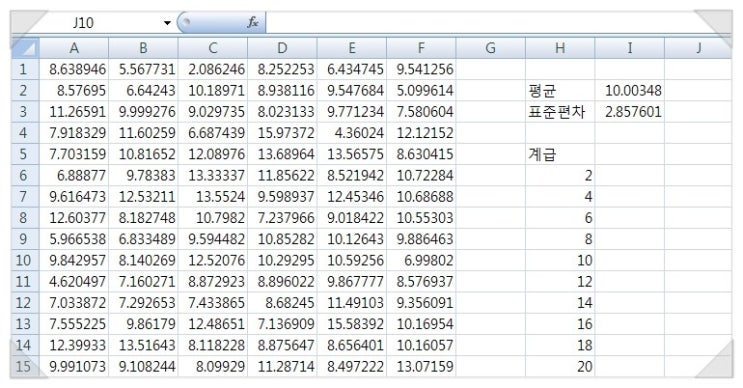Select row 10 header
This screenshot has height=388, width=743.
point(25,260)
